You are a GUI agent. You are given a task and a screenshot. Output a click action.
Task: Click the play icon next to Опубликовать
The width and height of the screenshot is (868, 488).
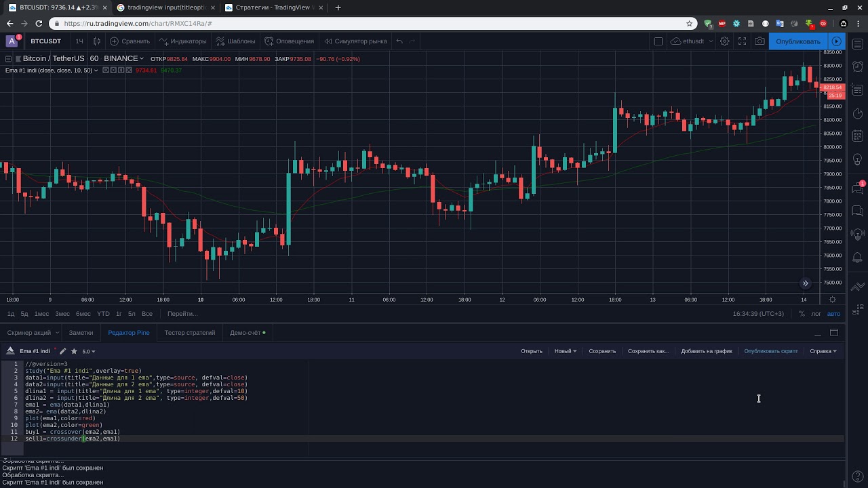(837, 41)
